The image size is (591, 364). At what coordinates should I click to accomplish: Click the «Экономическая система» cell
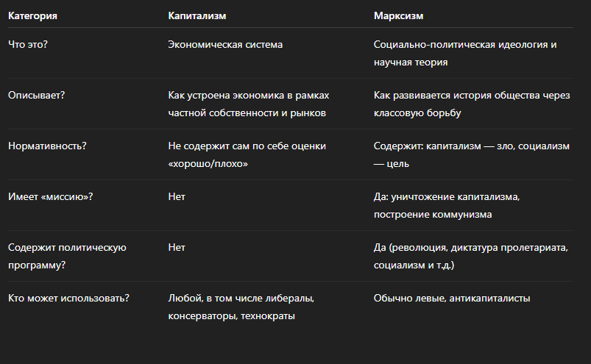click(225, 44)
